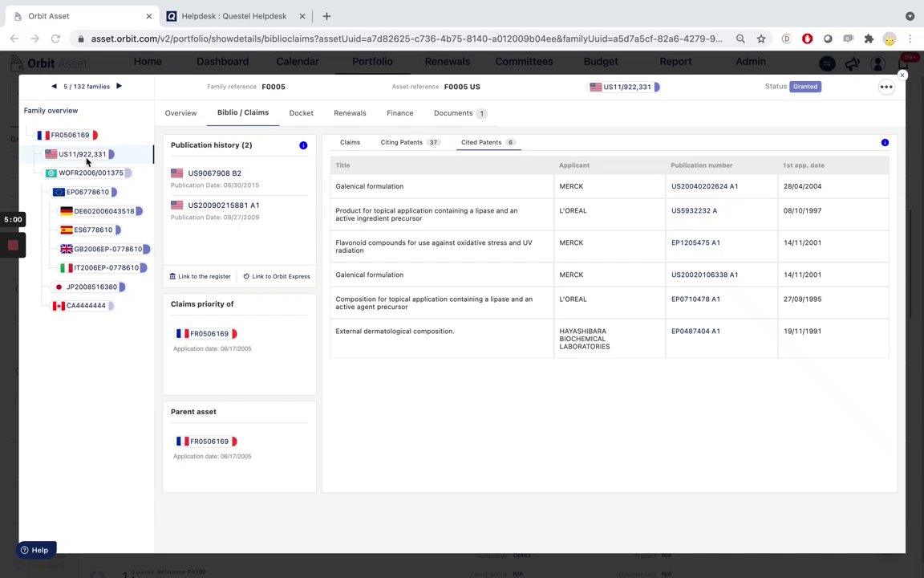
Task: Click External dermatological composition title
Action: [395, 332]
